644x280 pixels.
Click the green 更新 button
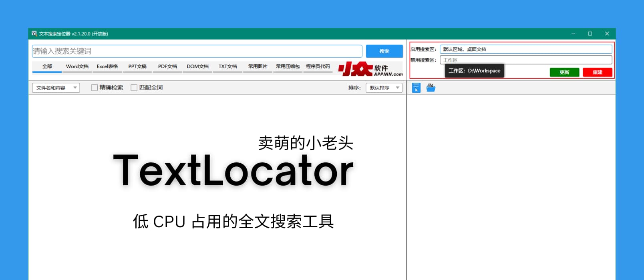point(564,72)
